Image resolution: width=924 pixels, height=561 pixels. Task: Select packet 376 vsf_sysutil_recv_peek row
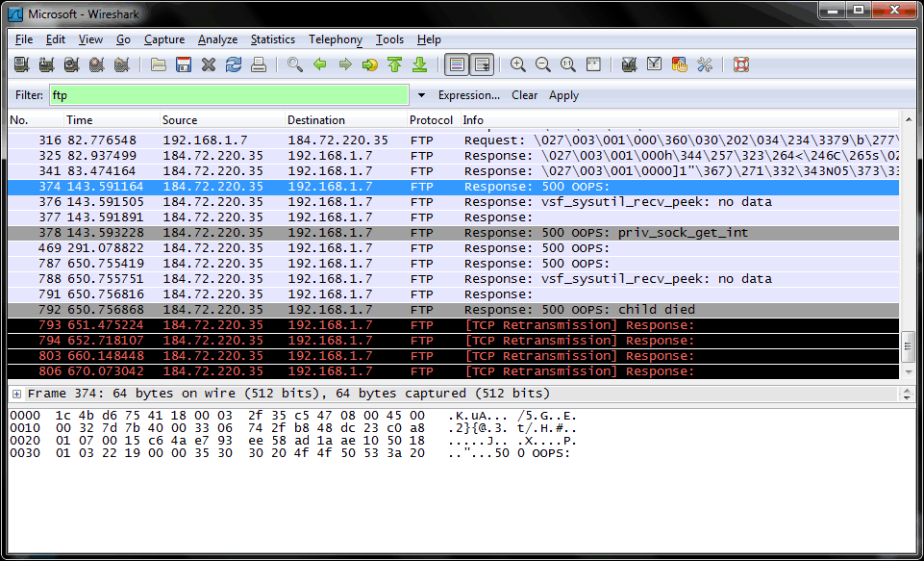coord(454,202)
